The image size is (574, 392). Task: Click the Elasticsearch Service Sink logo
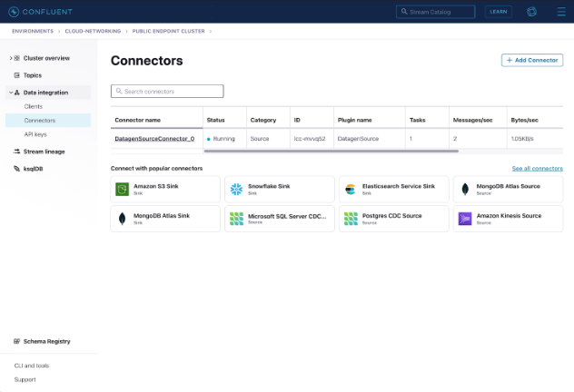tap(351, 189)
